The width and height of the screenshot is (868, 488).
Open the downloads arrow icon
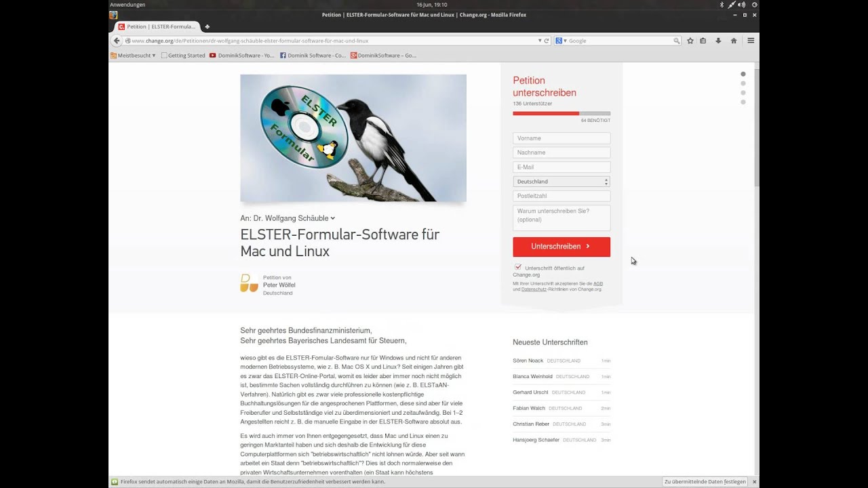click(x=718, y=41)
